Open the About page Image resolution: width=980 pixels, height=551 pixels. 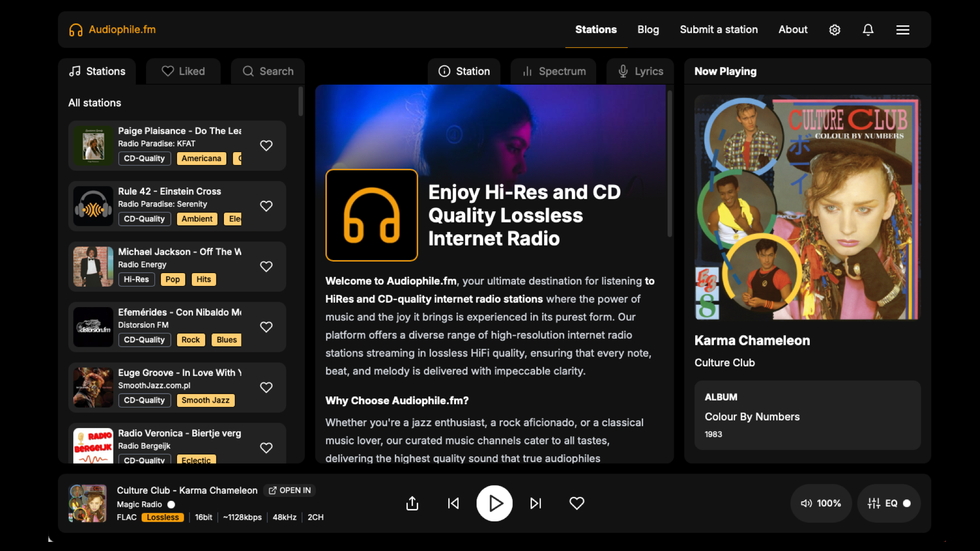coord(793,30)
